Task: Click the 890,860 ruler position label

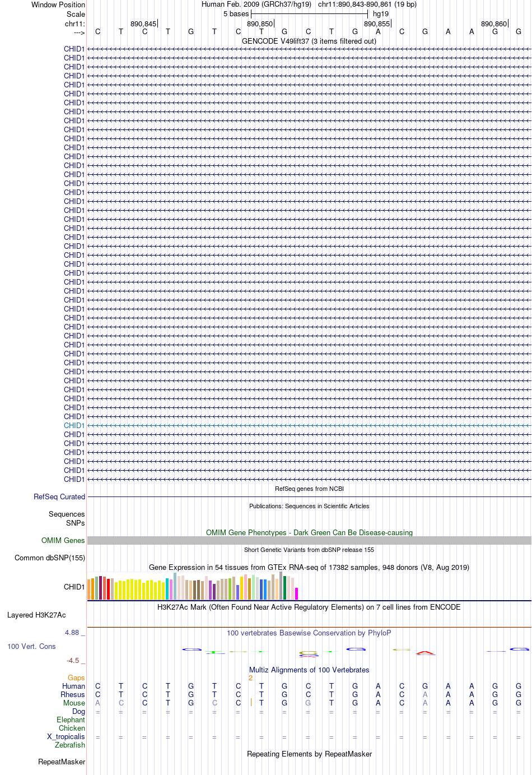Action: click(494, 24)
